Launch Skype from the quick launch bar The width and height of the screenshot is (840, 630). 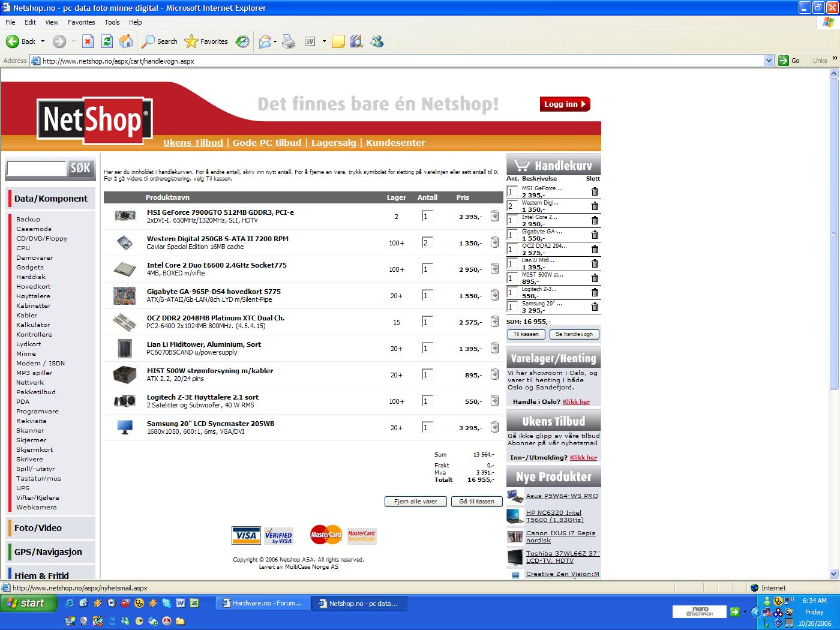point(166,603)
